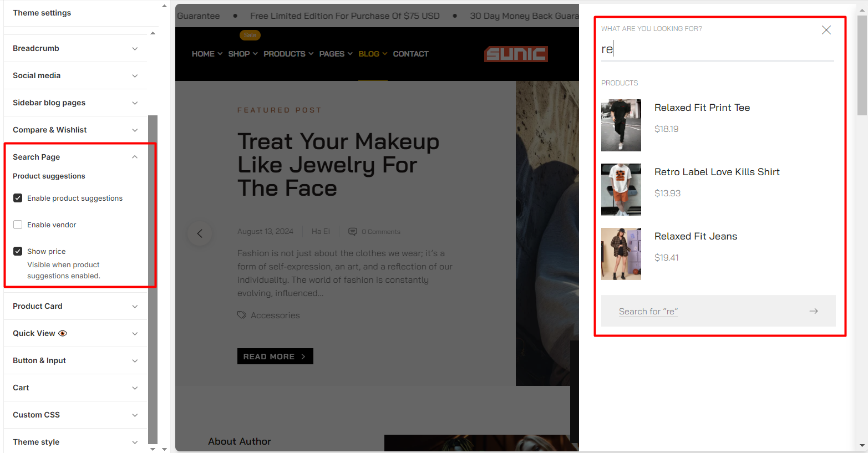Click previous slide arrow on featured post

(x=200, y=233)
